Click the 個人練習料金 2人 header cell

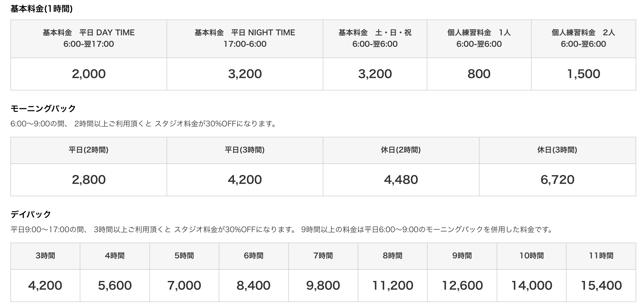[x=584, y=39]
